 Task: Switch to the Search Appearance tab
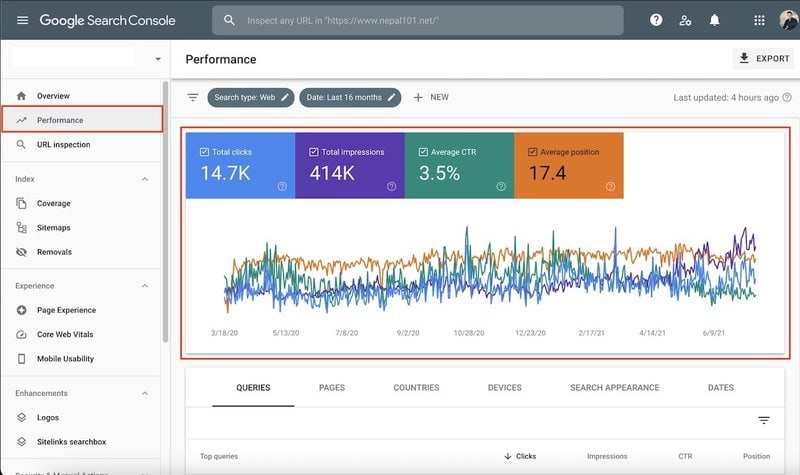coord(615,388)
